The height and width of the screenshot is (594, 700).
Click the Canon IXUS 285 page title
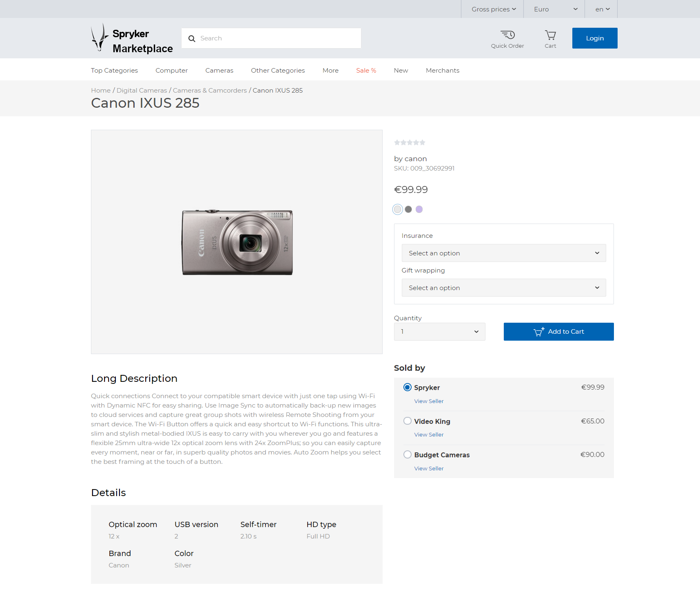coord(145,103)
